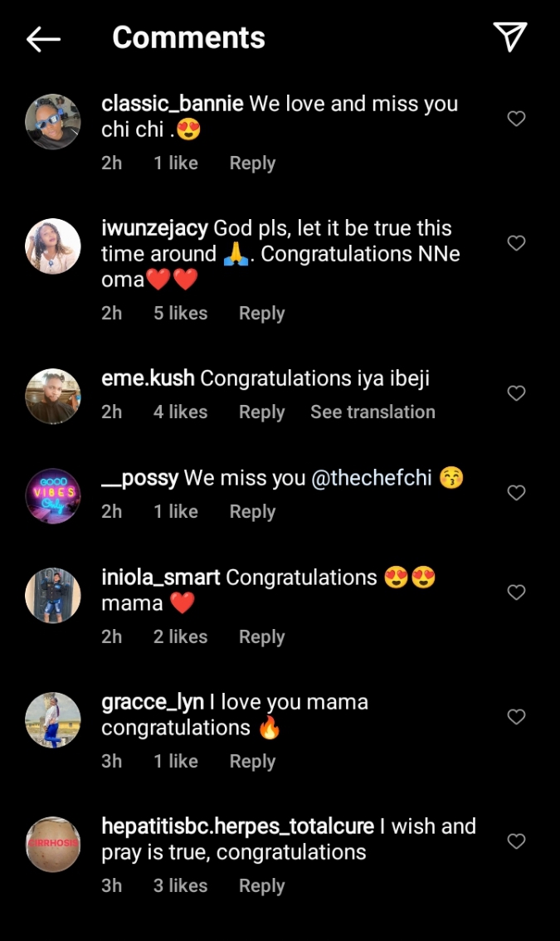Expand See translation on eme.kush's comment
The width and height of the screenshot is (560, 941).
[x=373, y=412]
